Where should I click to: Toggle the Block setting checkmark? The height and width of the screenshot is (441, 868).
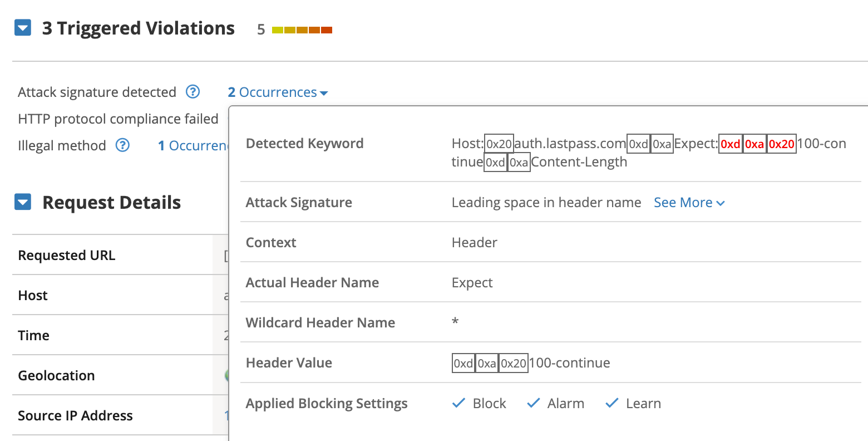[459, 403]
